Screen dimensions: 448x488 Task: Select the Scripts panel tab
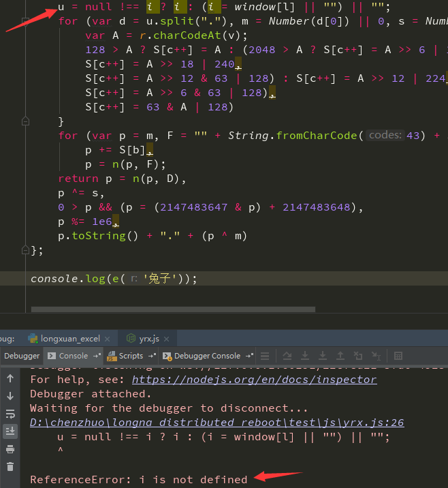tap(130, 356)
